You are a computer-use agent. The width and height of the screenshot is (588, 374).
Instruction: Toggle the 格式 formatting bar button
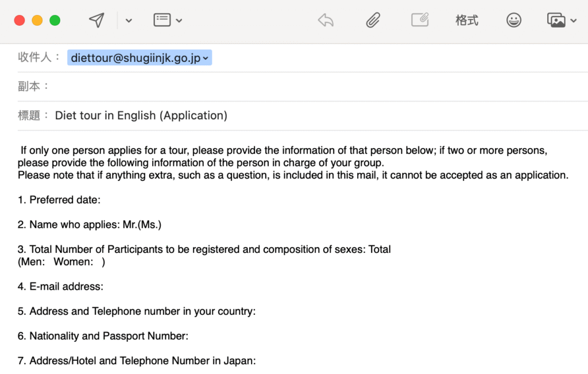(x=466, y=21)
